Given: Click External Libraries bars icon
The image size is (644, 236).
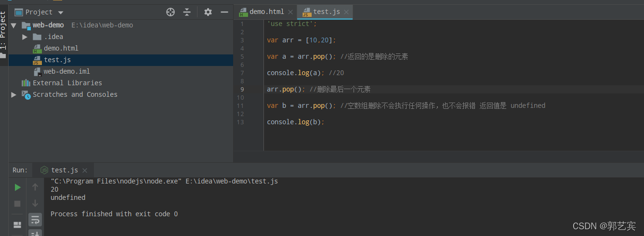Looking at the screenshot, I should (x=26, y=83).
